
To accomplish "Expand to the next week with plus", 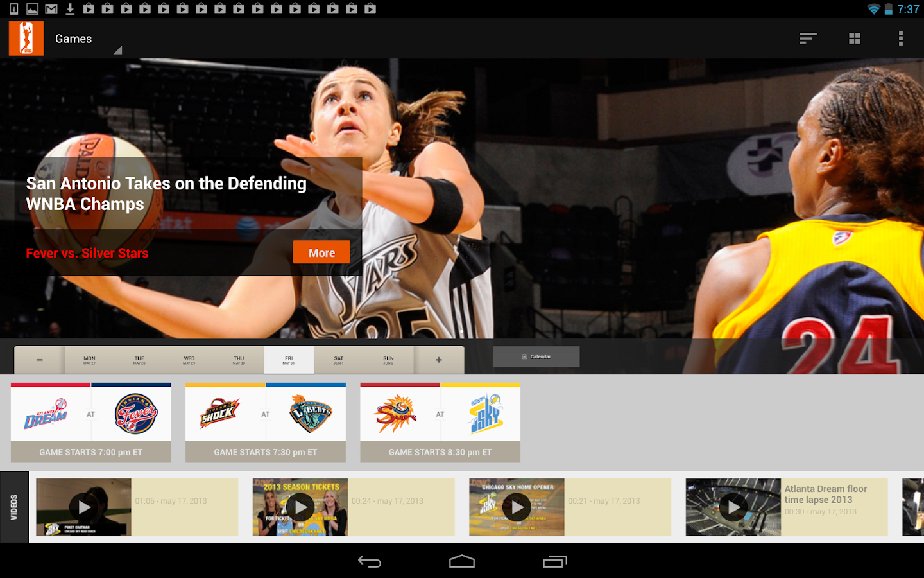I will pyautogui.click(x=439, y=360).
